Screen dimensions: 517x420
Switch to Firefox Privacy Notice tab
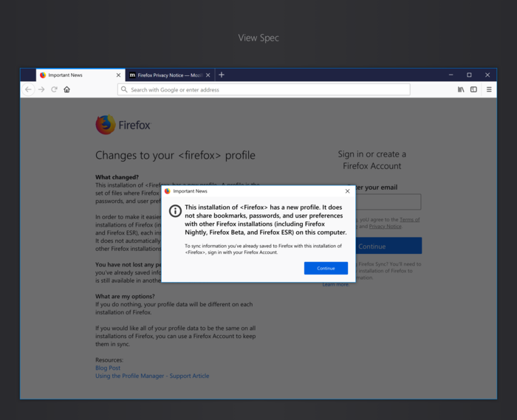click(x=170, y=75)
